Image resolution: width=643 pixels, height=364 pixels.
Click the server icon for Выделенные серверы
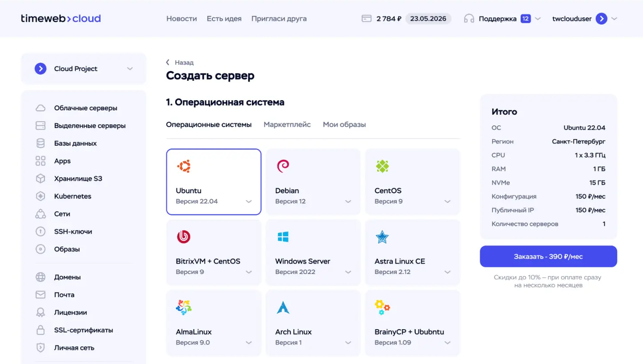pos(41,126)
